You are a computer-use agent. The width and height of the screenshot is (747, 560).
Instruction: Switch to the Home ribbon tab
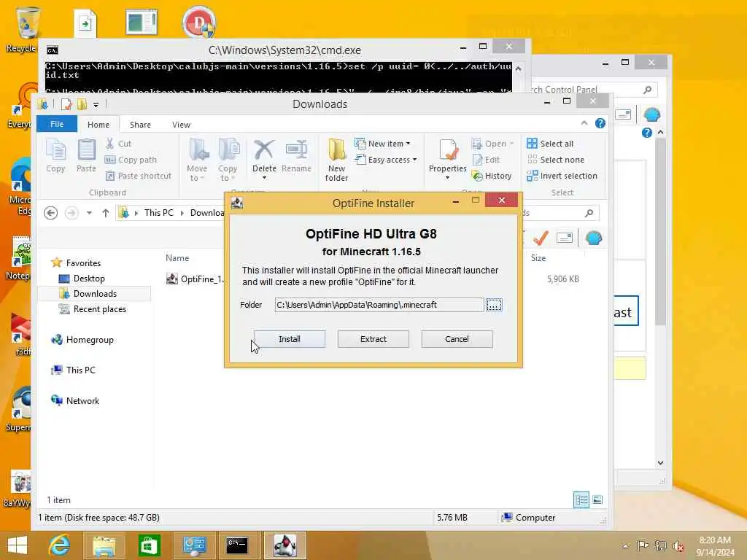[98, 124]
